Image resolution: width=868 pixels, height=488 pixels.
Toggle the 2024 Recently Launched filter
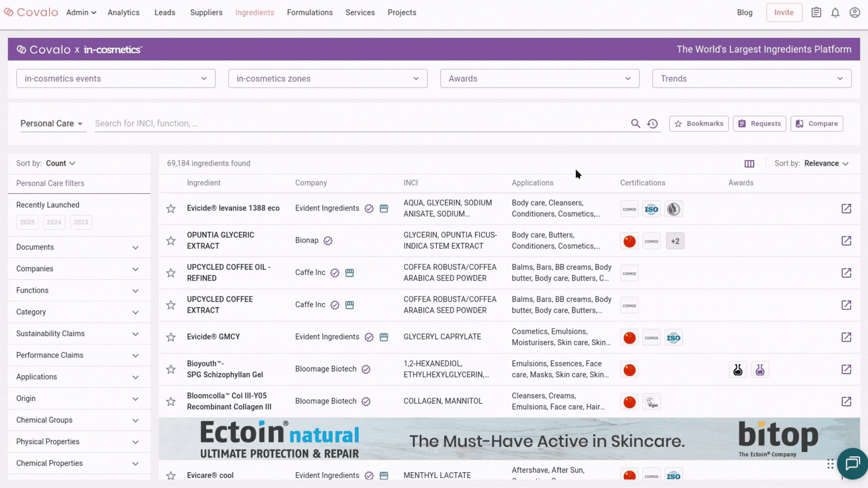click(x=54, y=222)
